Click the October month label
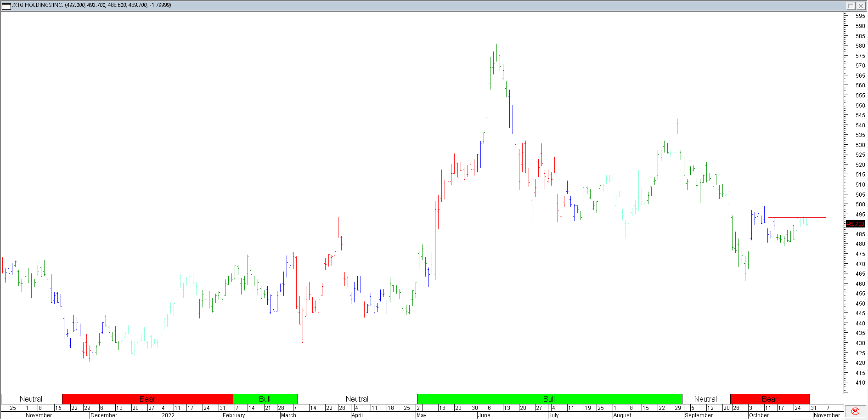This screenshot has height=420, width=868. tap(759, 415)
